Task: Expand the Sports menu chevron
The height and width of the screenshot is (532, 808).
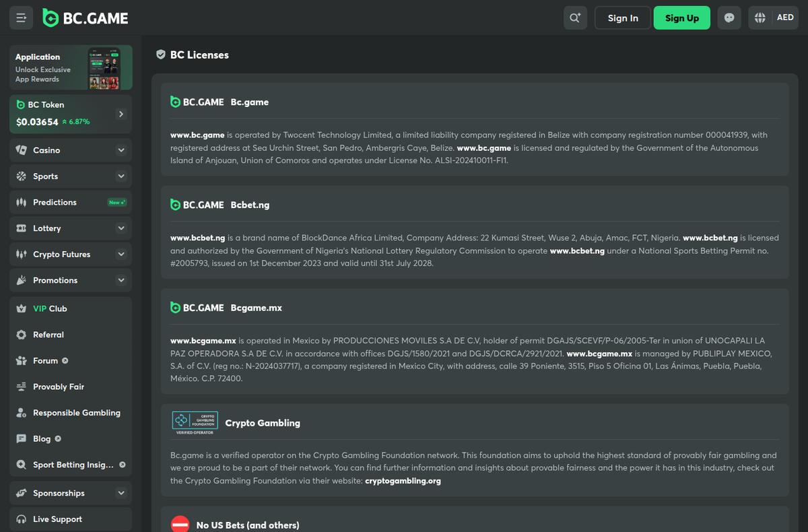Action: tap(121, 176)
